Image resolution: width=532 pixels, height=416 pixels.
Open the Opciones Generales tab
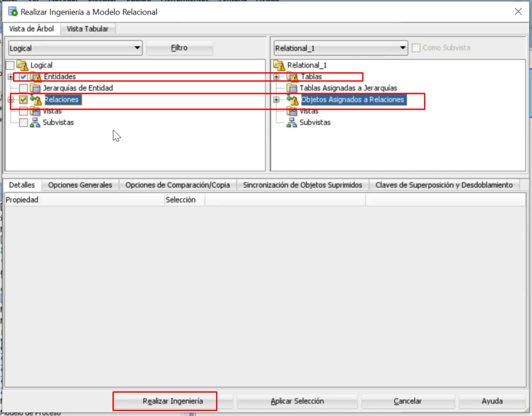click(79, 184)
